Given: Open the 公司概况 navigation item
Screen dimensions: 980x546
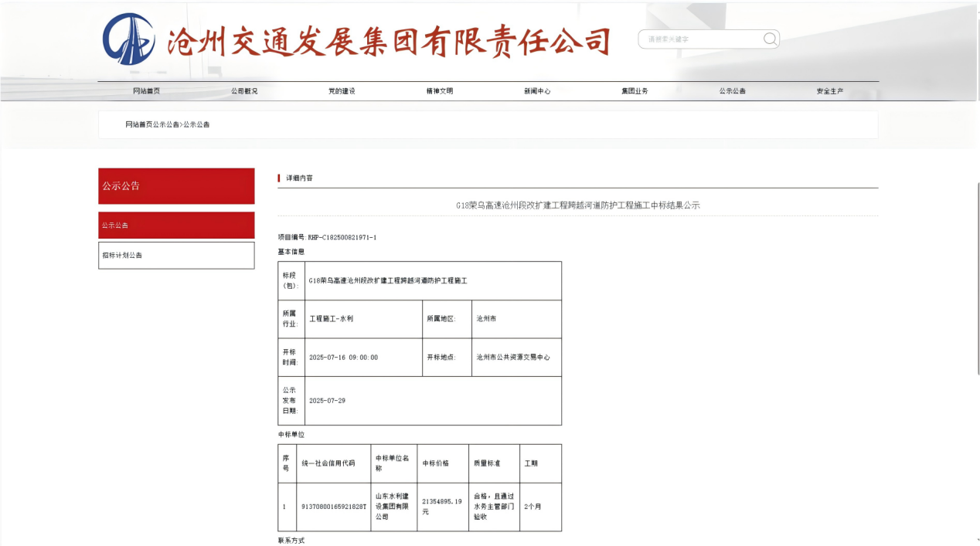Looking at the screenshot, I should [243, 90].
